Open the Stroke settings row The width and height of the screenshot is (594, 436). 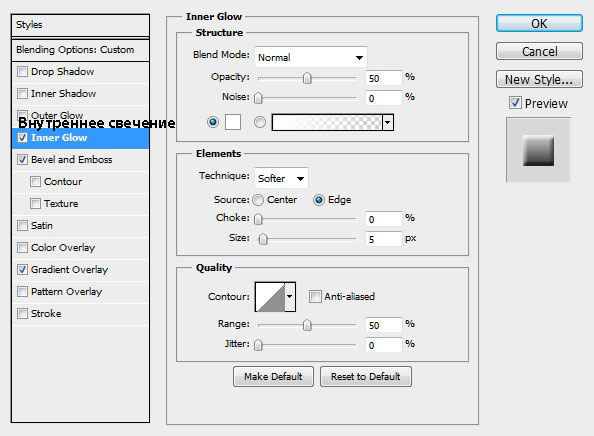80,313
